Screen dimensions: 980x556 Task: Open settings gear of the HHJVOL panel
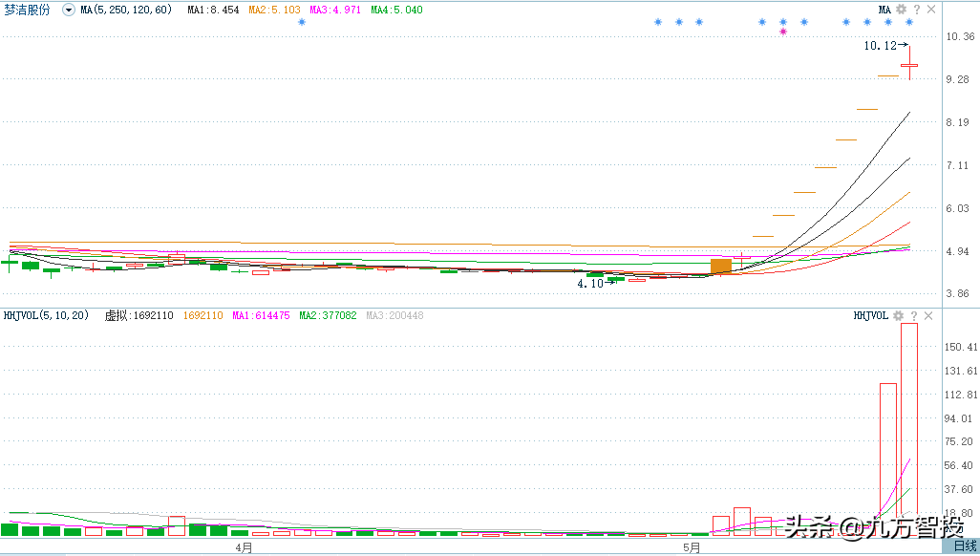(898, 316)
